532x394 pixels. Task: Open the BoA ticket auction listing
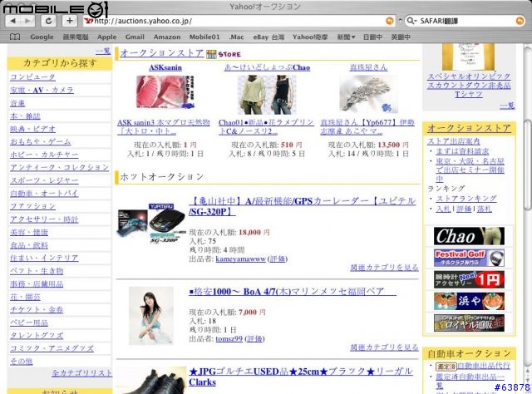[x=292, y=292]
